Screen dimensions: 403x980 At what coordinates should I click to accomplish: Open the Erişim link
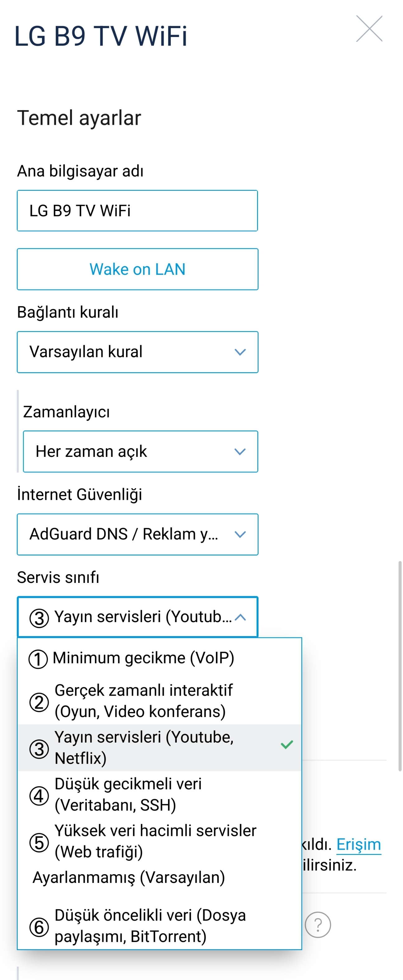pyautogui.click(x=358, y=845)
